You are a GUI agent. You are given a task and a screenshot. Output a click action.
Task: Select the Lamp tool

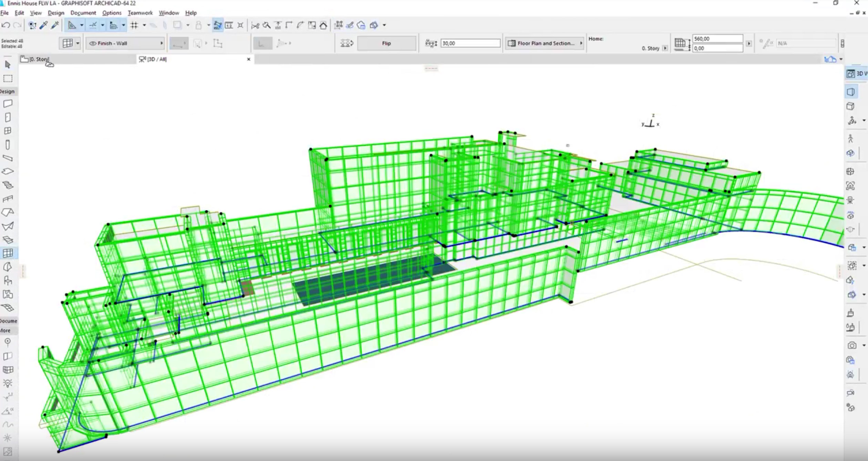click(x=8, y=383)
